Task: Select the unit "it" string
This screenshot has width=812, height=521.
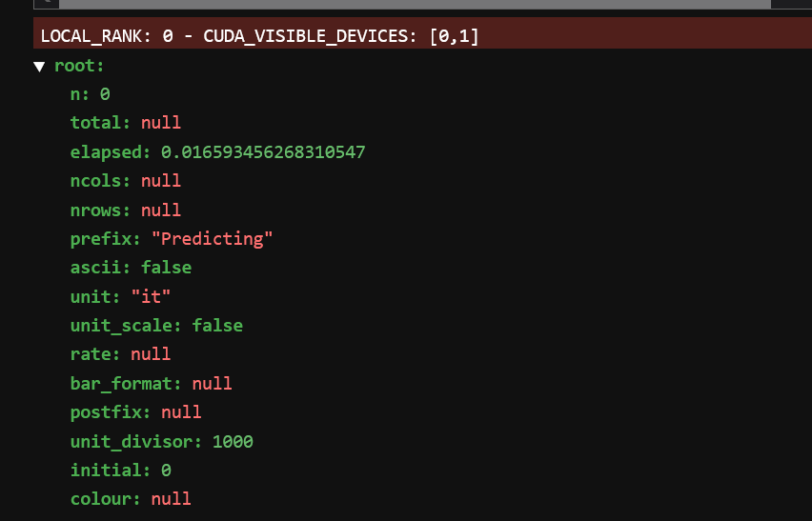Action: point(151,297)
